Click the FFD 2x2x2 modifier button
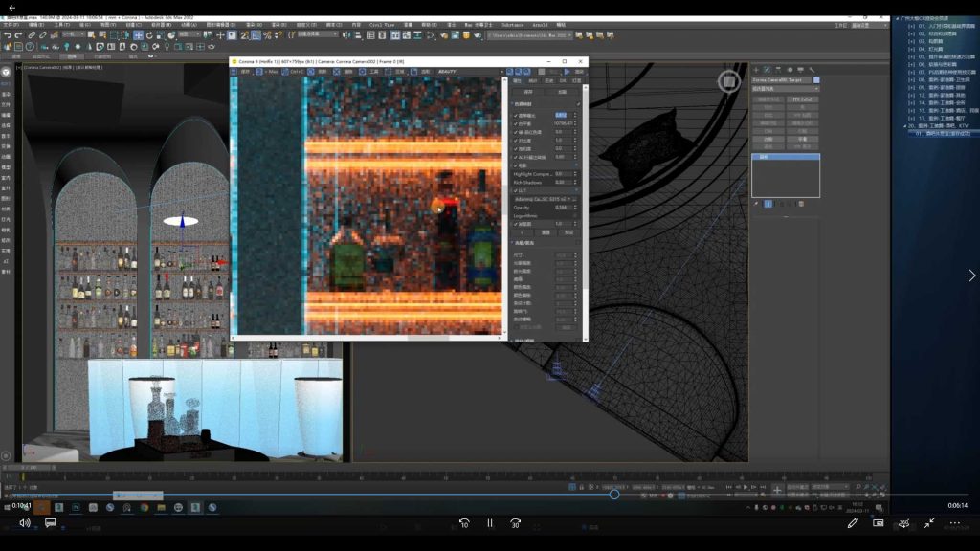This screenshot has height=551, width=980. click(803, 99)
